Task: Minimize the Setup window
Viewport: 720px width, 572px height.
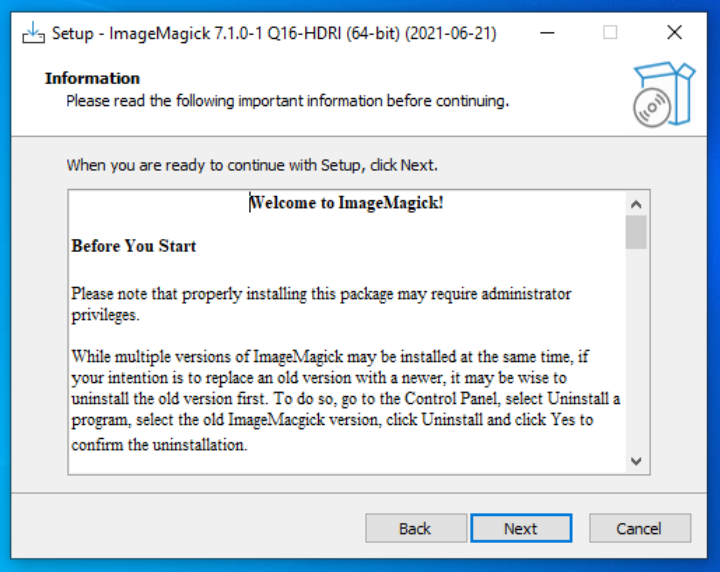Action: click(547, 33)
